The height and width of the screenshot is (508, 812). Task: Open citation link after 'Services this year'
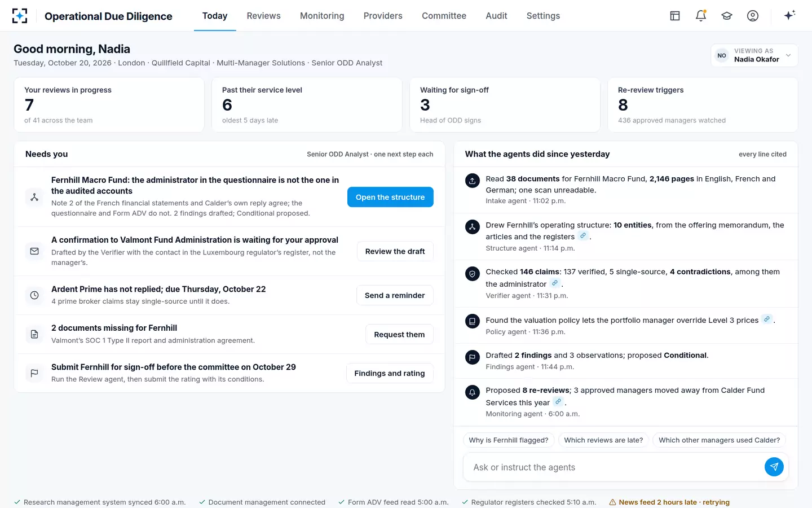558,402
